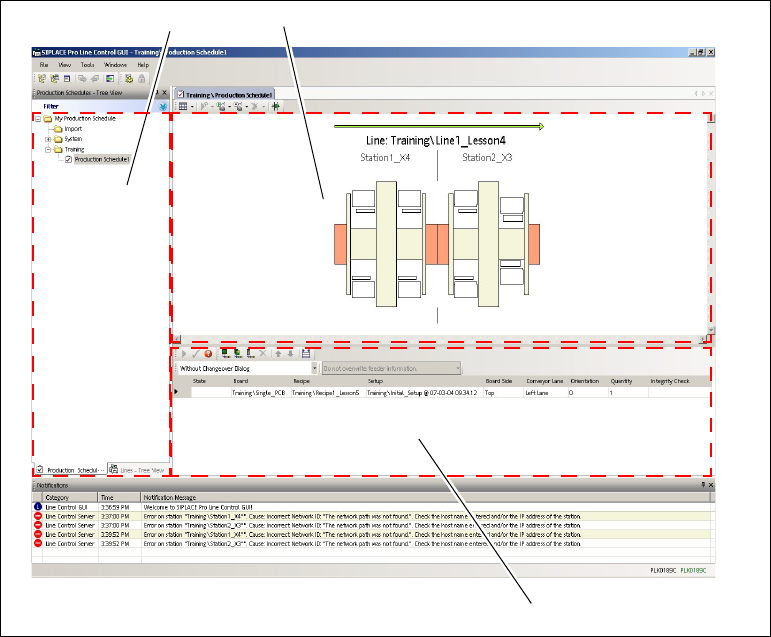The width and height of the screenshot is (771, 637).
Task: Click the blue filter icon in tree panel
Action: point(162,105)
